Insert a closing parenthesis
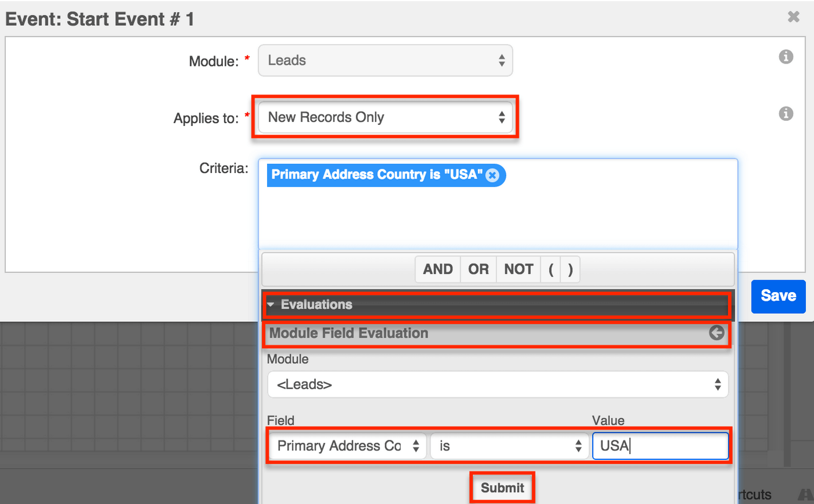814x504 pixels. (570, 269)
